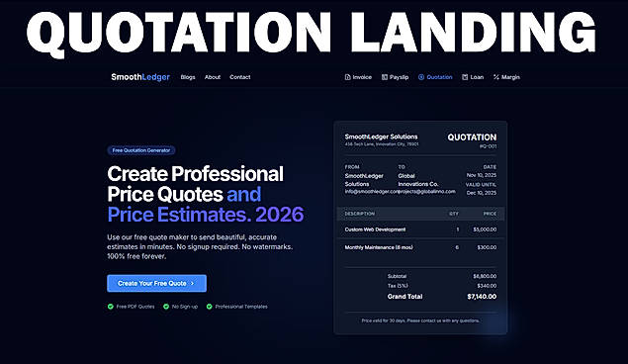Viewport: 628px width, 364px height.
Task: Select the Quotation nav item
Action: pos(435,77)
